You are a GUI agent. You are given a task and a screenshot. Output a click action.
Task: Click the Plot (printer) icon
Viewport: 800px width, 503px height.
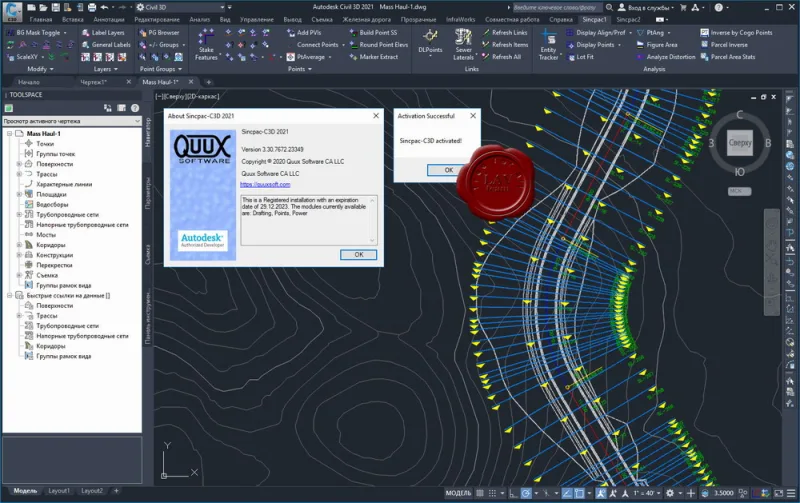point(92,7)
